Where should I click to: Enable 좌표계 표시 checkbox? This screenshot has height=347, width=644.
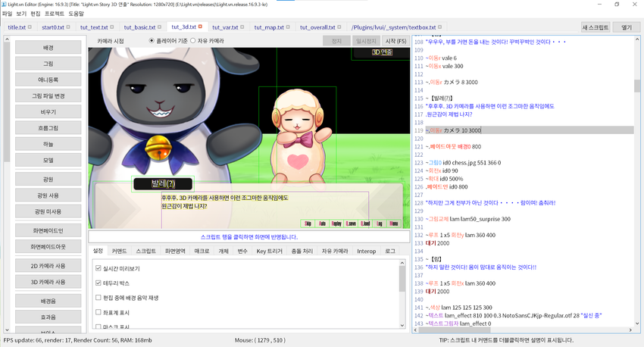[x=98, y=312]
